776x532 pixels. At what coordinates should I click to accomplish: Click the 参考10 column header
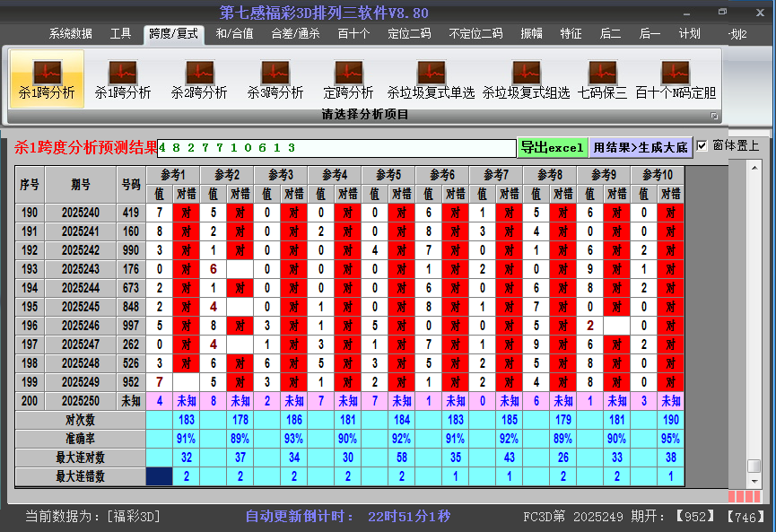pos(658,175)
